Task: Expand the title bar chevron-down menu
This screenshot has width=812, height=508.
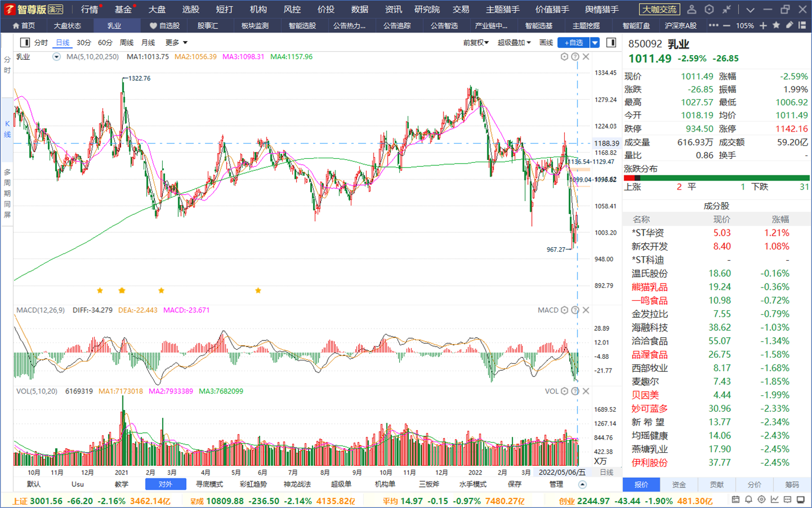Action: pyautogui.click(x=751, y=10)
